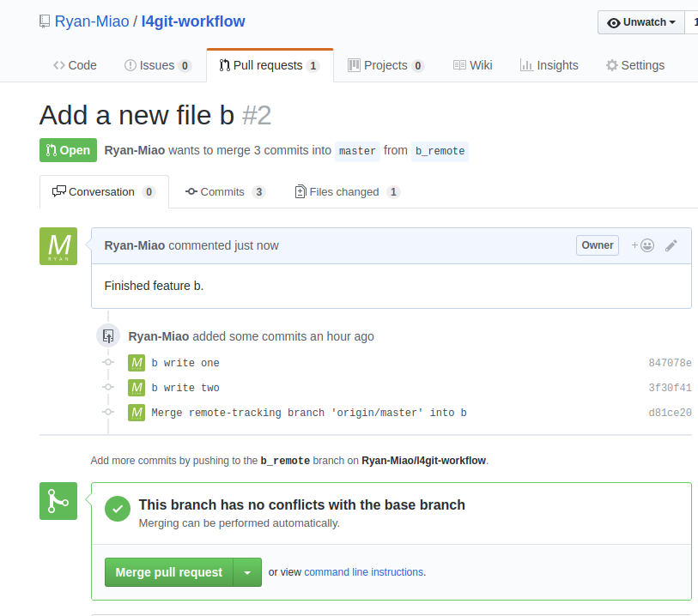
Task: Expand the merge method dropdown arrow
Action: (x=247, y=572)
